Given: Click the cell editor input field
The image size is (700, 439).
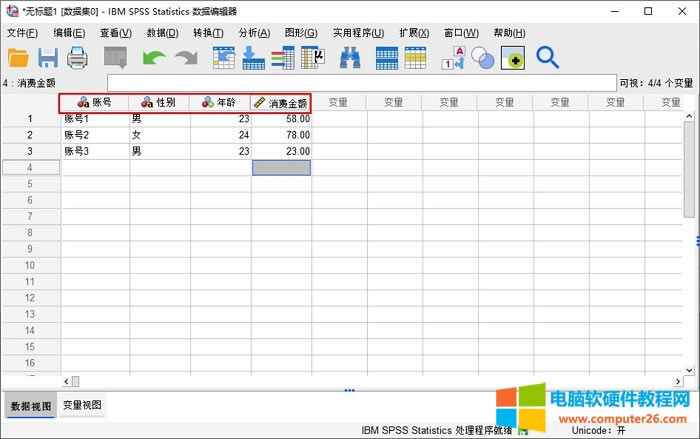Looking at the screenshot, I should (x=360, y=83).
